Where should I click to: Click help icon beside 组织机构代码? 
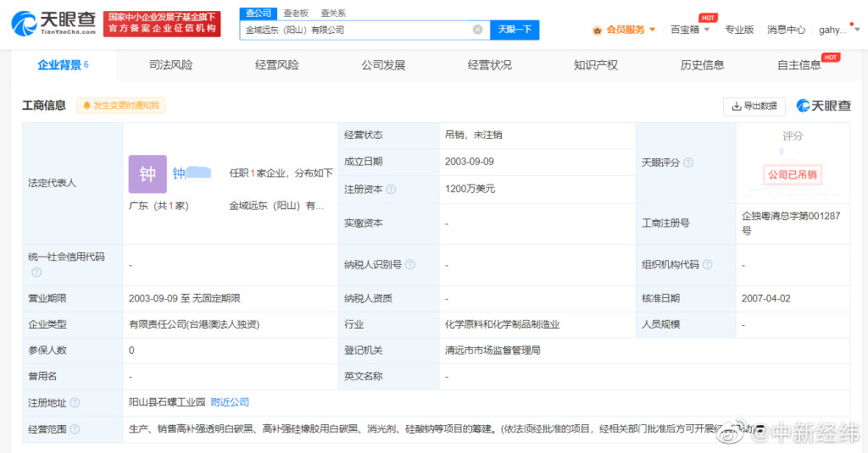tap(708, 264)
